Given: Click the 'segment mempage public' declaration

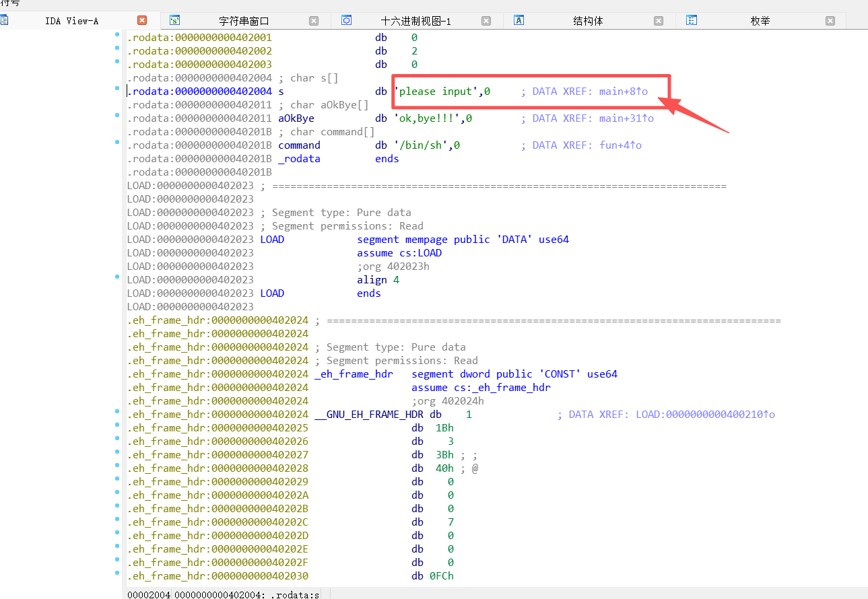Looking at the screenshot, I should pos(463,240).
